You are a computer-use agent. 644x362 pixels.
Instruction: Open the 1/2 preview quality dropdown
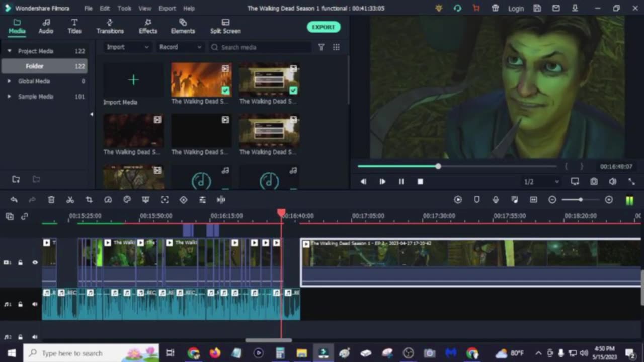[541, 182]
